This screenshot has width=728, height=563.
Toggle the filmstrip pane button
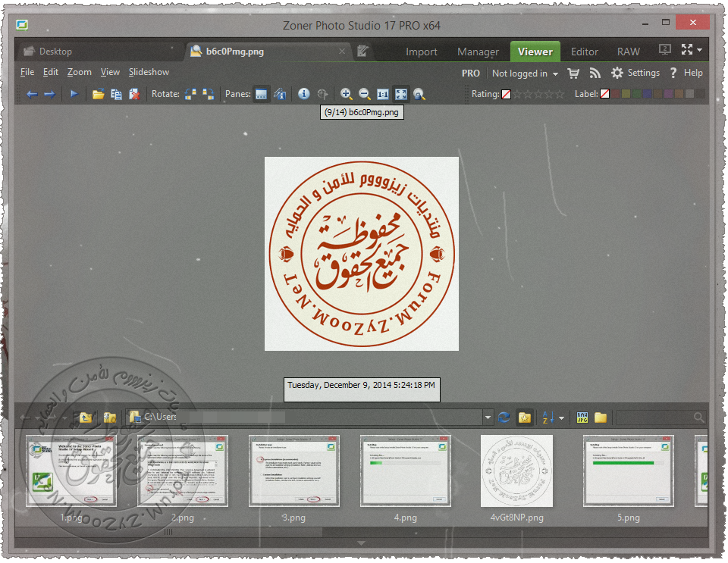[262, 94]
